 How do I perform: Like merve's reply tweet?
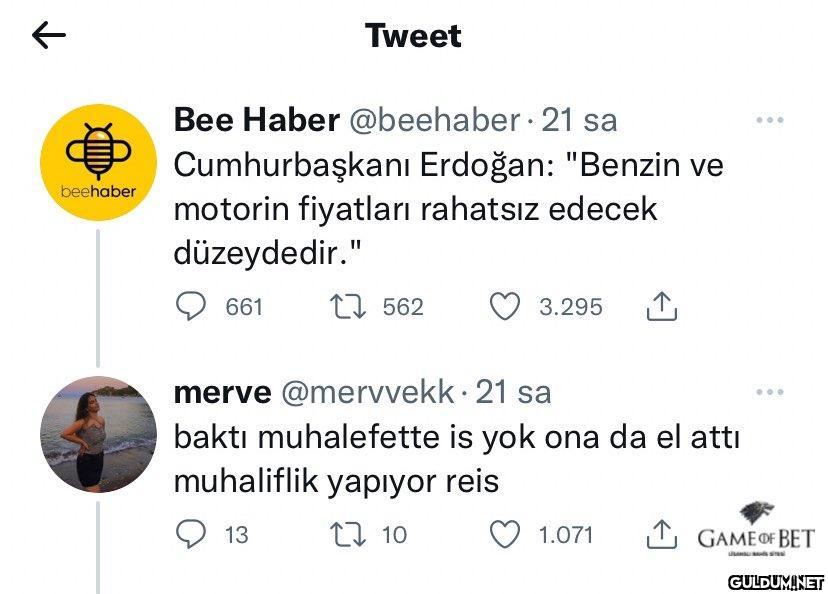pyautogui.click(x=506, y=535)
